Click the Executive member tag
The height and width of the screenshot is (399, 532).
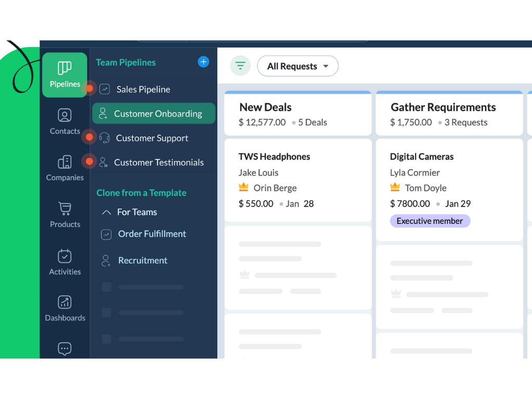tap(430, 221)
